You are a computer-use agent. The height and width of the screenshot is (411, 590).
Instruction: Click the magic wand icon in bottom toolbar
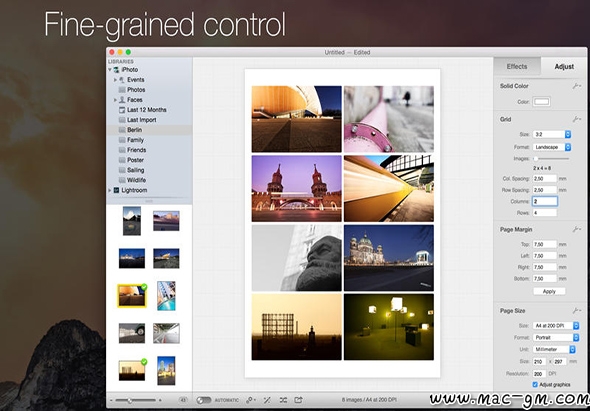(267, 400)
